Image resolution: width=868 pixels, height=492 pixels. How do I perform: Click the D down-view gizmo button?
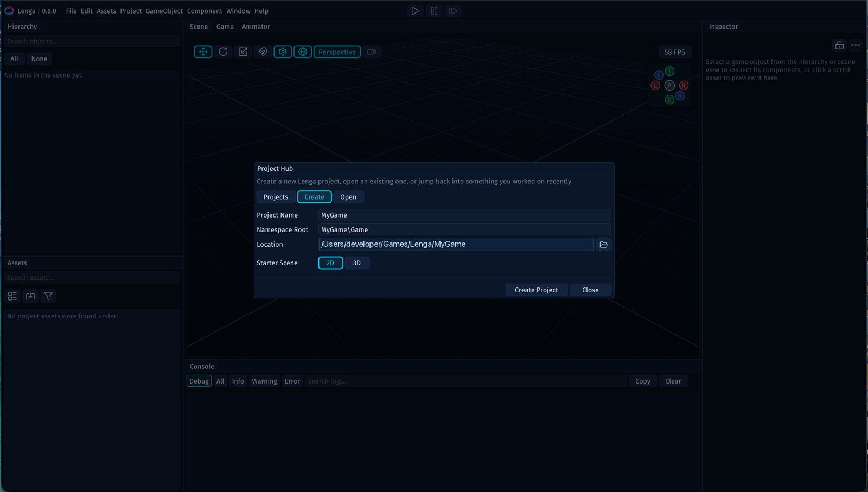point(669,99)
